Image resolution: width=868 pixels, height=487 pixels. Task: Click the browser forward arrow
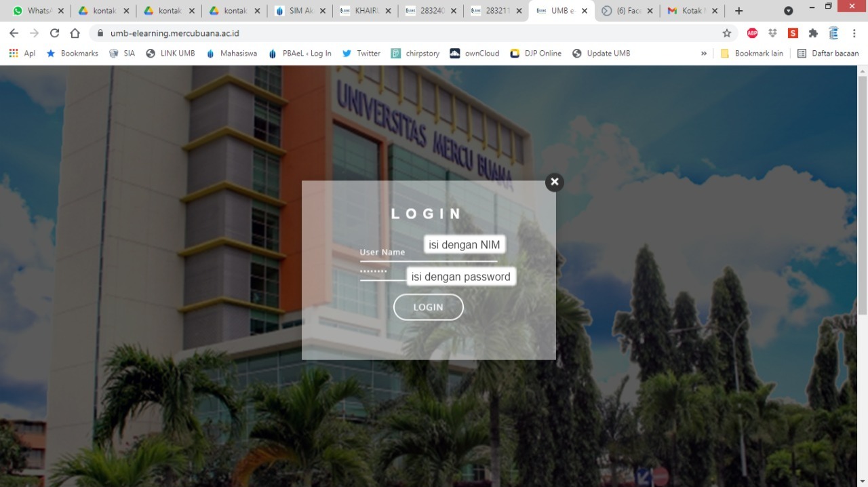[34, 33]
